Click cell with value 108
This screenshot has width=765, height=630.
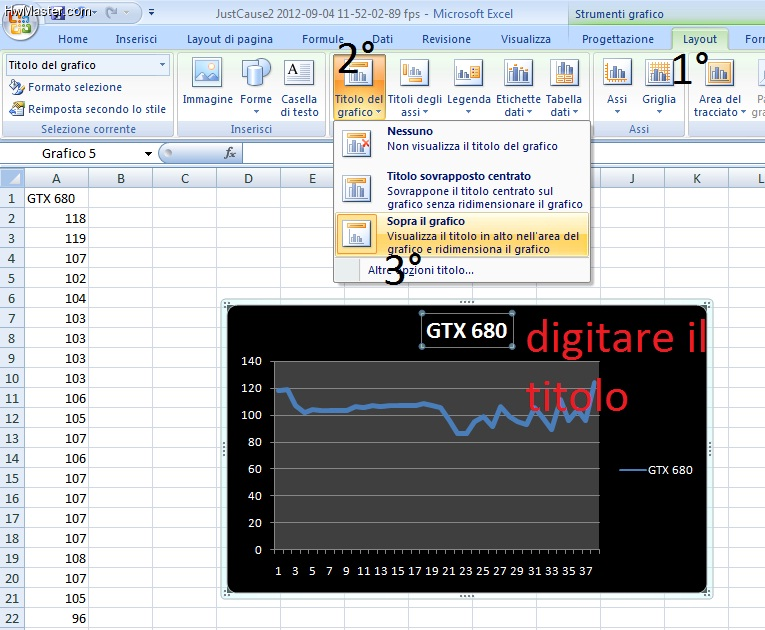point(57,559)
